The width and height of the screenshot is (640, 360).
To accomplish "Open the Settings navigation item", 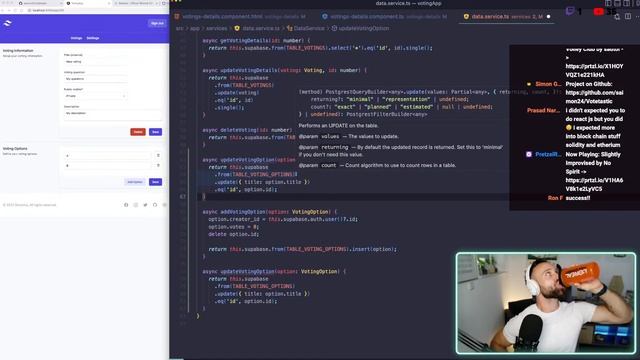I will [93, 38].
